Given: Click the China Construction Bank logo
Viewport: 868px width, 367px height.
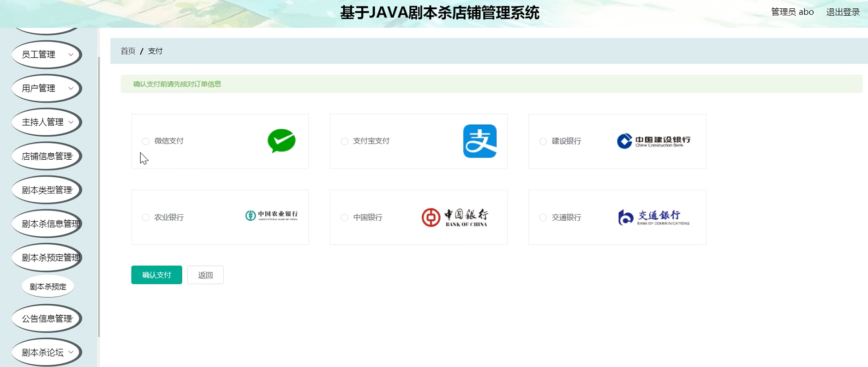Looking at the screenshot, I should point(654,141).
